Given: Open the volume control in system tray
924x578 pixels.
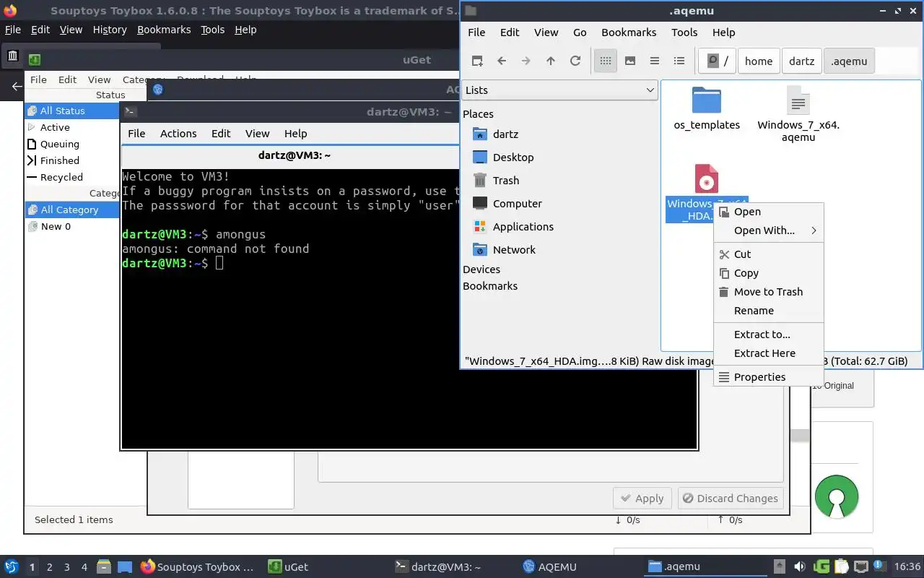Looking at the screenshot, I should pos(799,567).
